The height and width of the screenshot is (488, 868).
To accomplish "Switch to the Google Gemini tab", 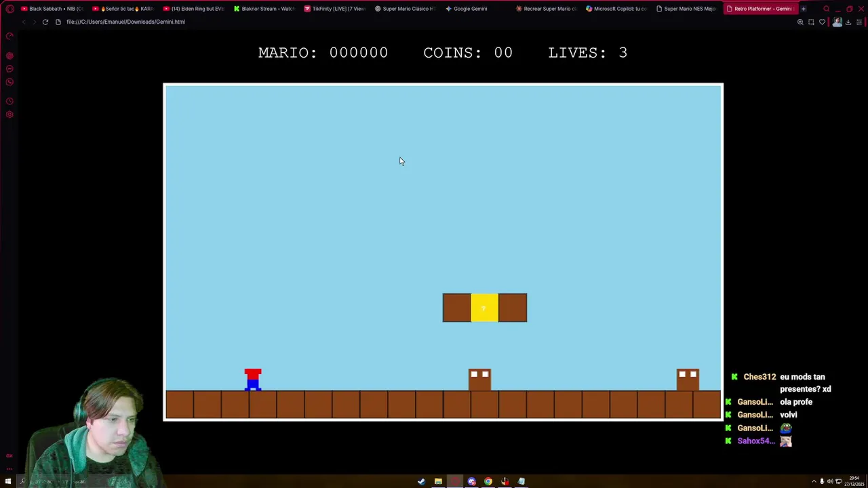I will 475,9.
